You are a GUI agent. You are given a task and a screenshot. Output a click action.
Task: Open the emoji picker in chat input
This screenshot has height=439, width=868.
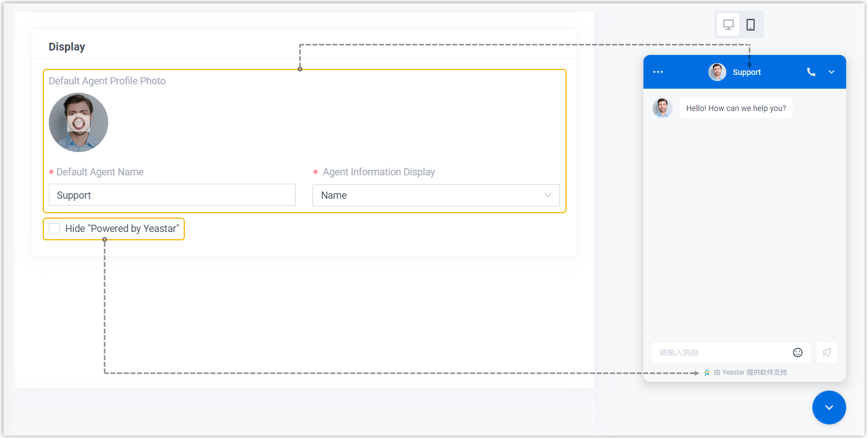[x=798, y=352]
